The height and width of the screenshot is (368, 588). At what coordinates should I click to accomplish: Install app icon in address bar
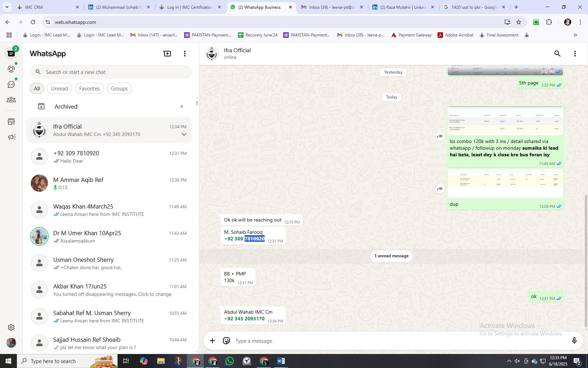click(507, 22)
